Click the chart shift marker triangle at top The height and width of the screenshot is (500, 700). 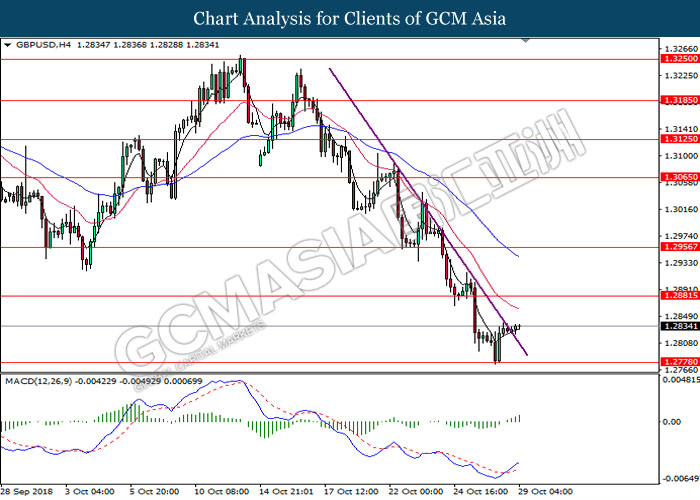coord(525,41)
